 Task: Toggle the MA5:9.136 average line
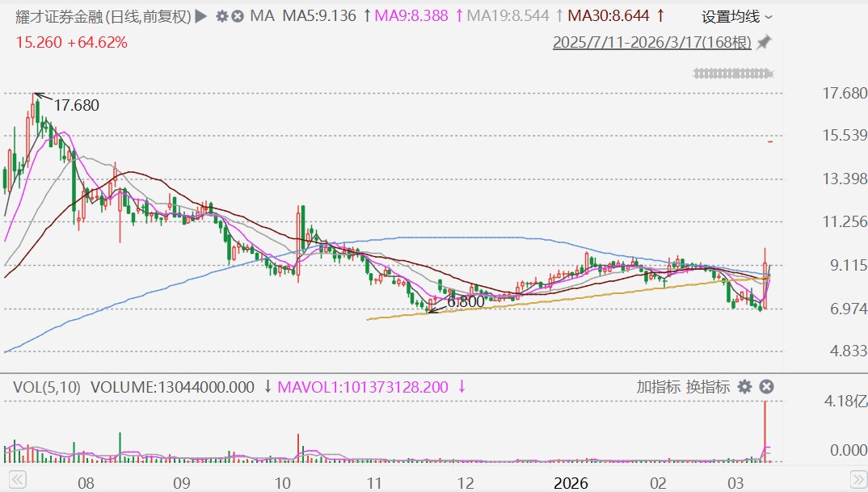pos(318,16)
